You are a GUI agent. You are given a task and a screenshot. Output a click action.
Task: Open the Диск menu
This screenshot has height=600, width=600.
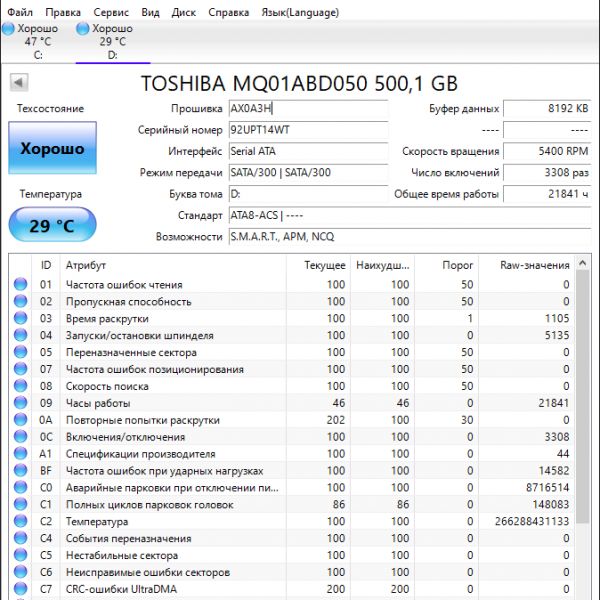[x=183, y=13]
